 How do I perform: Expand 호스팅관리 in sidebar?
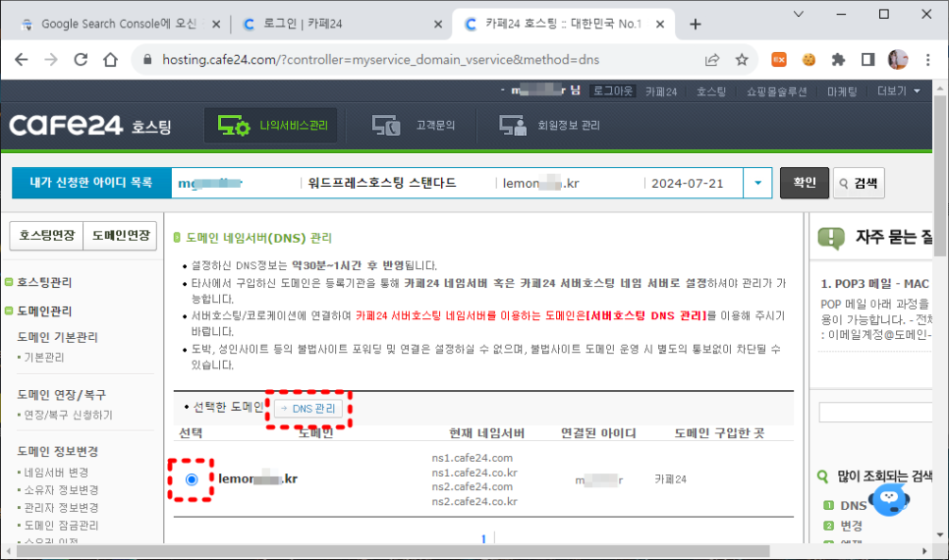coord(43,282)
